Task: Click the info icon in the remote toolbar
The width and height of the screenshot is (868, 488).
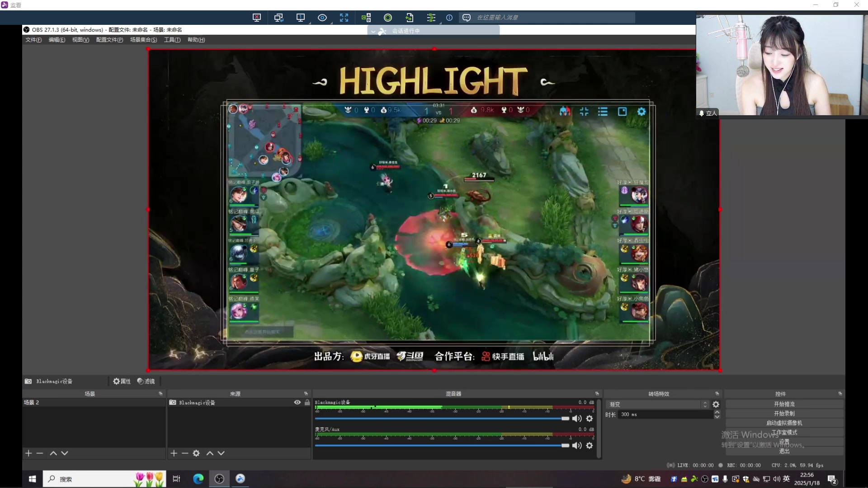Action: point(449,18)
